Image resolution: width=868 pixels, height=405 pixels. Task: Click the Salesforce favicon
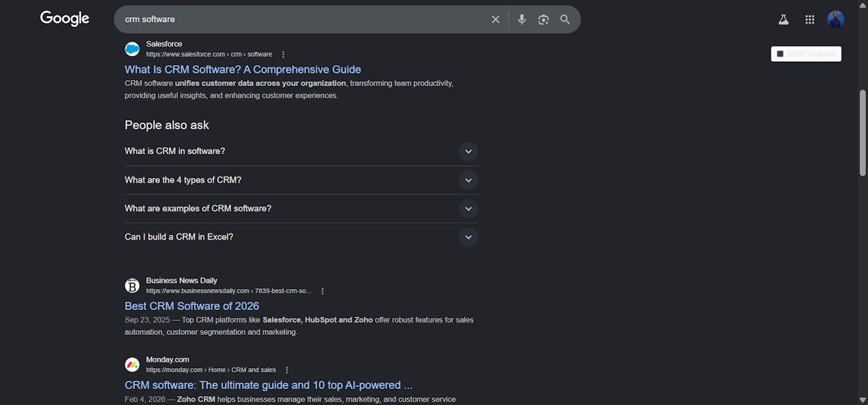[x=132, y=49]
